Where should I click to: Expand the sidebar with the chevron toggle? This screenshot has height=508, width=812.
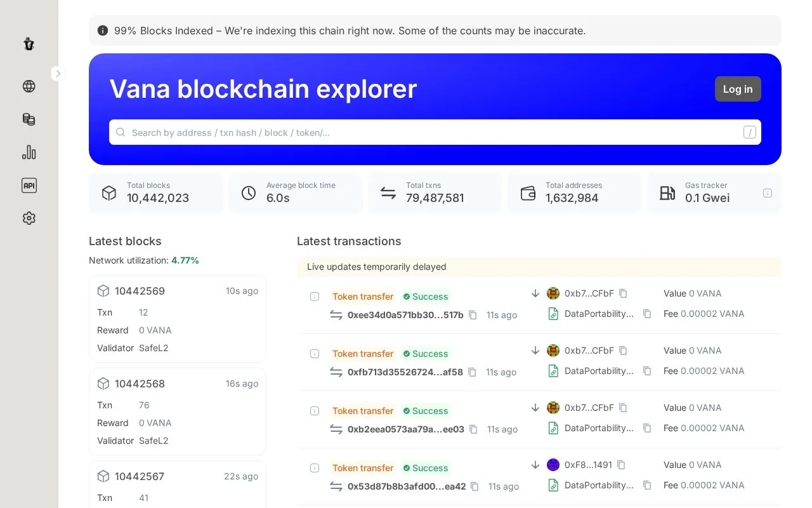[58, 74]
